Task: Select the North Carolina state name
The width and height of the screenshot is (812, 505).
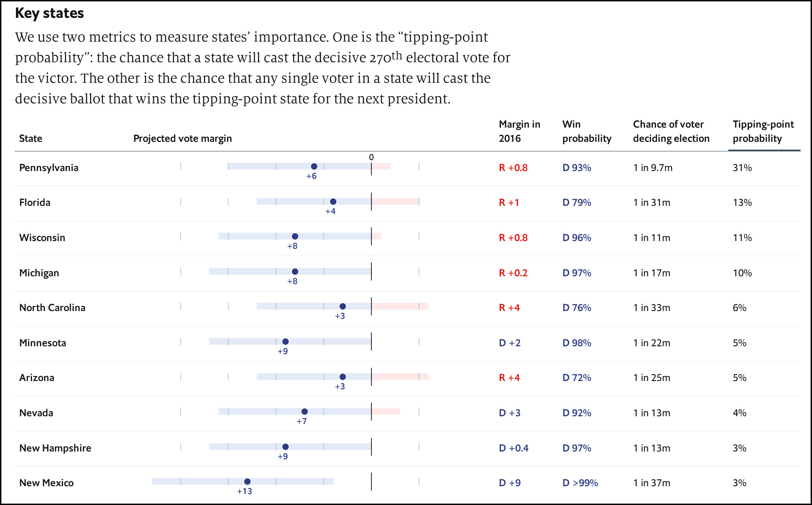Action: [52, 308]
